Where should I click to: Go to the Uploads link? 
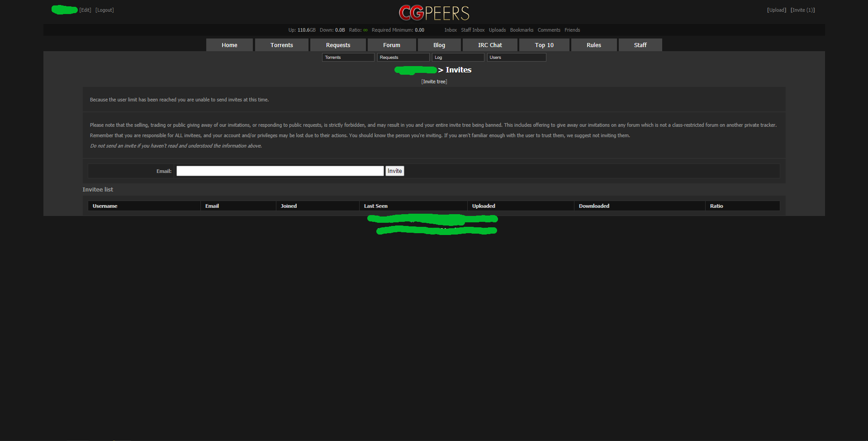coord(497,30)
